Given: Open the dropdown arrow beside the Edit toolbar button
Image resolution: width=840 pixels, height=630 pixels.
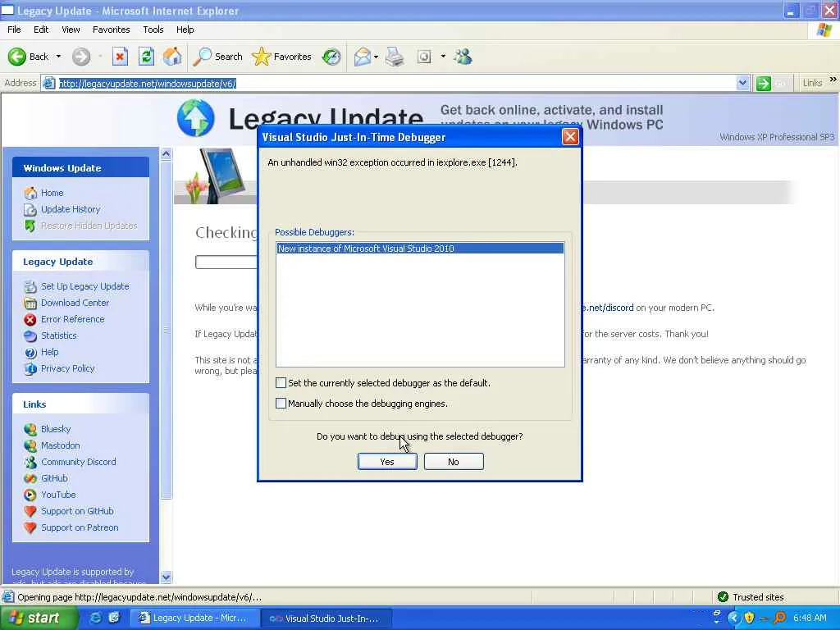Looking at the screenshot, I should (x=443, y=57).
